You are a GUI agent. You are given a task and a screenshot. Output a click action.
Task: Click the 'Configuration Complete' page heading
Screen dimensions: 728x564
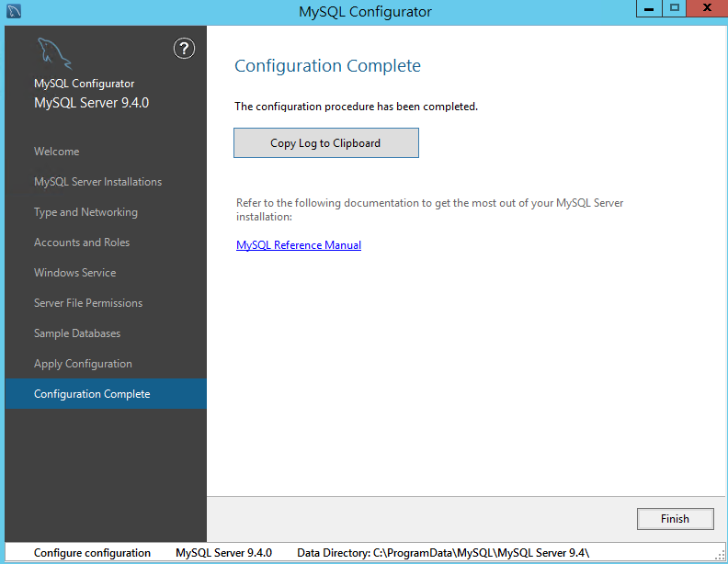coord(327,66)
